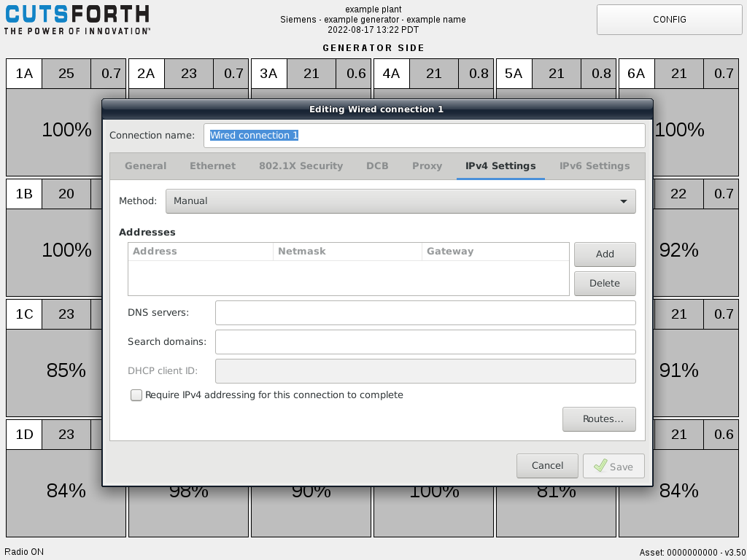Open the Ethernet tab
Viewport: 747px width, 560px height.
pyautogui.click(x=212, y=166)
